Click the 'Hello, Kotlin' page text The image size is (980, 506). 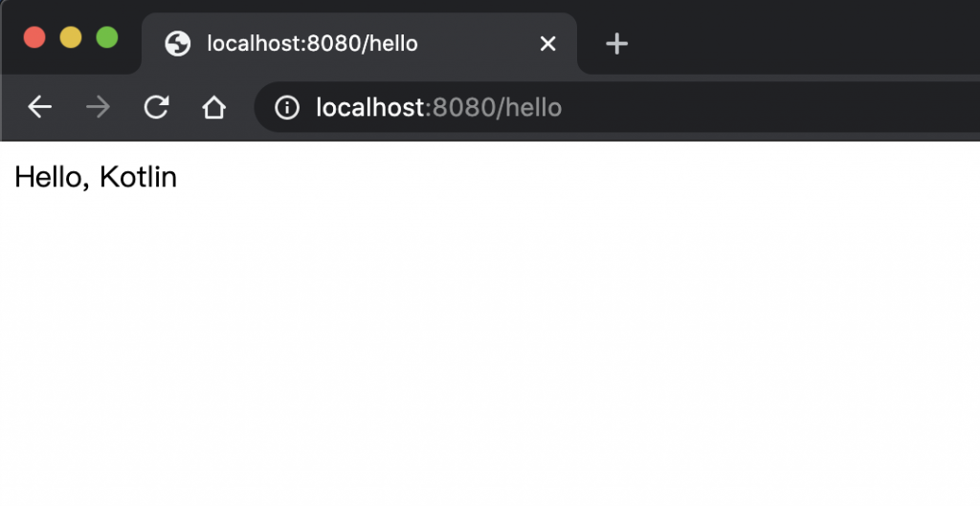(96, 177)
